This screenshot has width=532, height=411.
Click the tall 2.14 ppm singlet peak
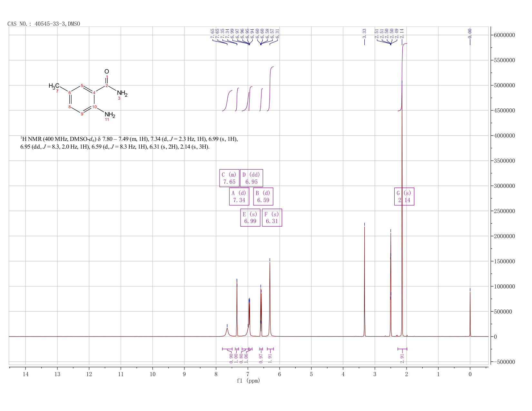(402, 210)
